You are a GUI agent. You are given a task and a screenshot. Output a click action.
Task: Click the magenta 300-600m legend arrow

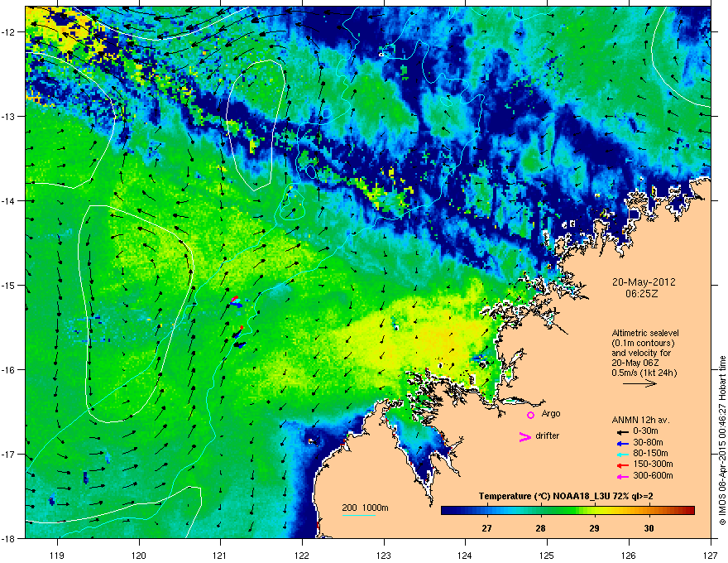point(622,476)
